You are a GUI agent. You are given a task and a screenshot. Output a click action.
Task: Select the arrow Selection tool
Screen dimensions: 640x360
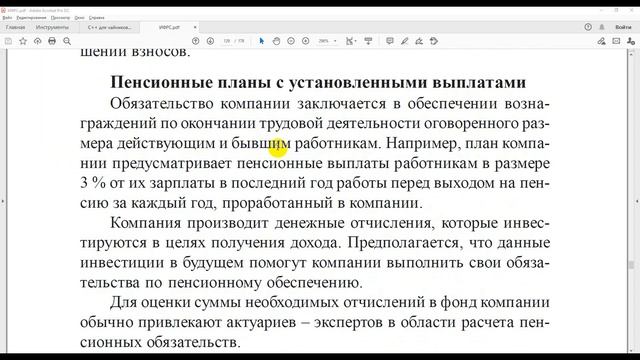tap(262, 41)
